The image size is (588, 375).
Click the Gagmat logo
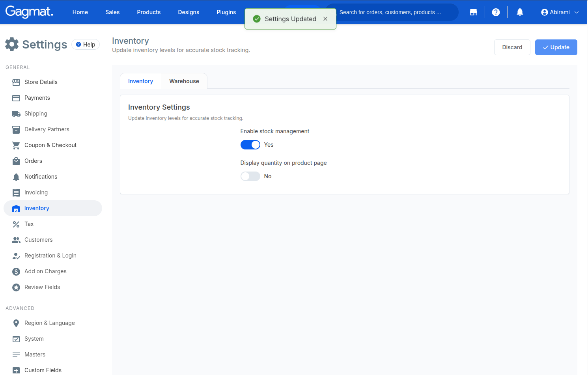point(29,12)
